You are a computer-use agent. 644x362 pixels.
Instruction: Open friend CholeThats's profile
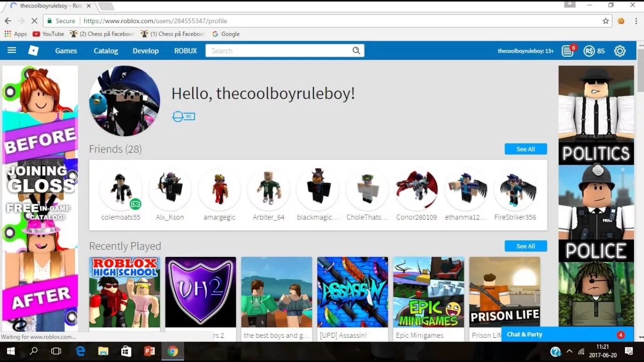tap(367, 195)
